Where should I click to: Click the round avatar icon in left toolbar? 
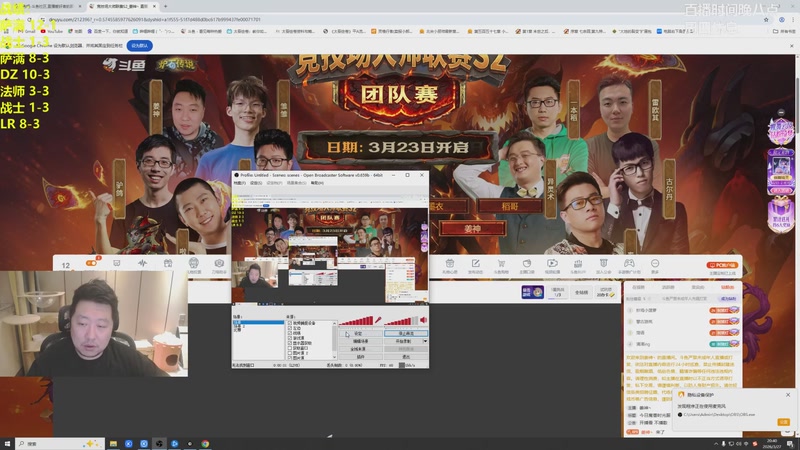193,263
